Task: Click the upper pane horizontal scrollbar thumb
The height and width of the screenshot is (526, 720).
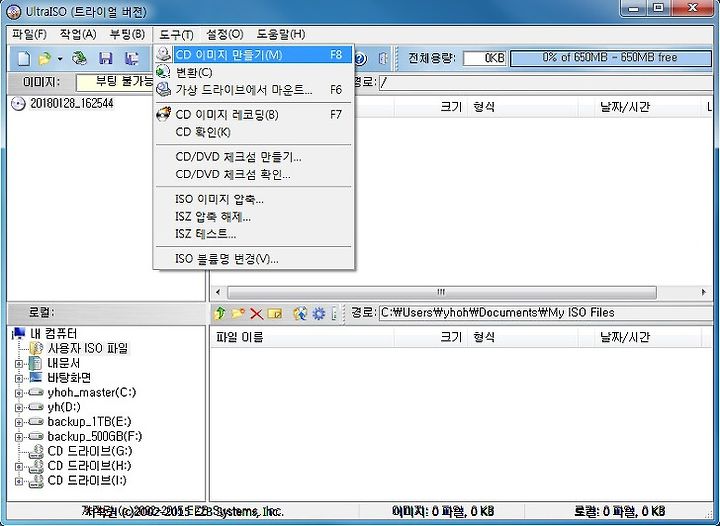Action: click(442, 292)
